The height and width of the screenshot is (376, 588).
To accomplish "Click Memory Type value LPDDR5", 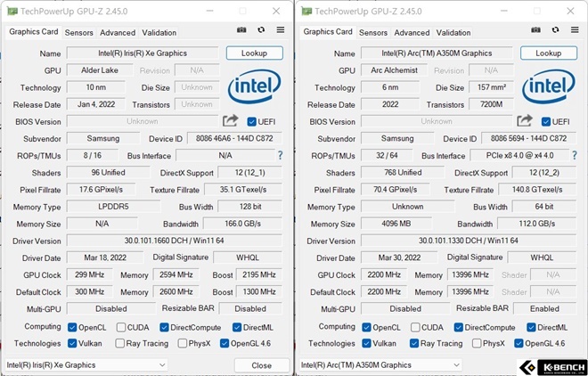I will coord(113,207).
